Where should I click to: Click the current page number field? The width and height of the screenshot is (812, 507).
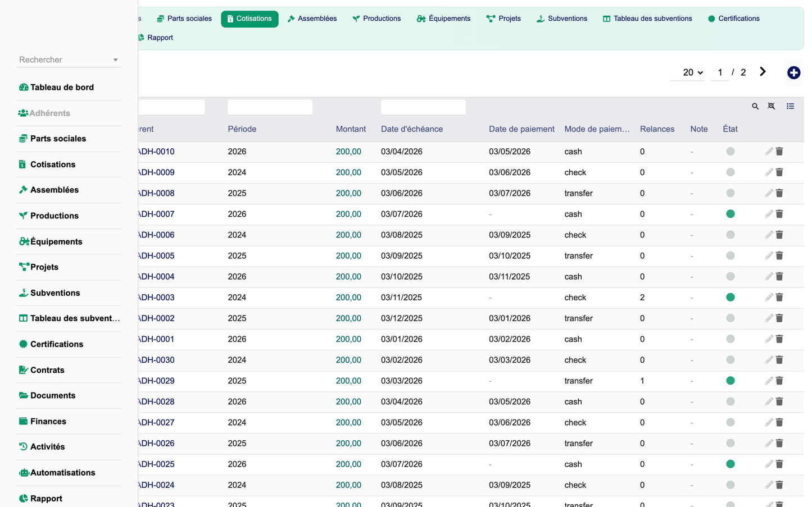click(720, 72)
